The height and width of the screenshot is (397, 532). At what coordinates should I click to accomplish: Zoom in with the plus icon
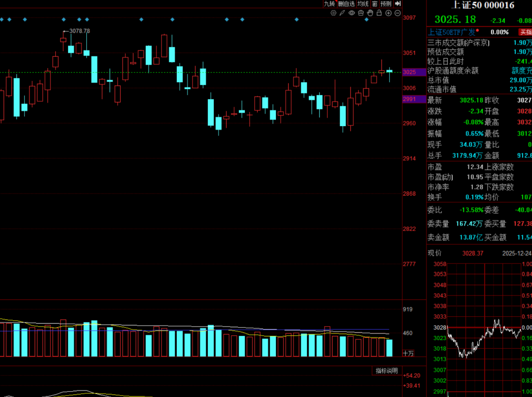click(x=388, y=13)
